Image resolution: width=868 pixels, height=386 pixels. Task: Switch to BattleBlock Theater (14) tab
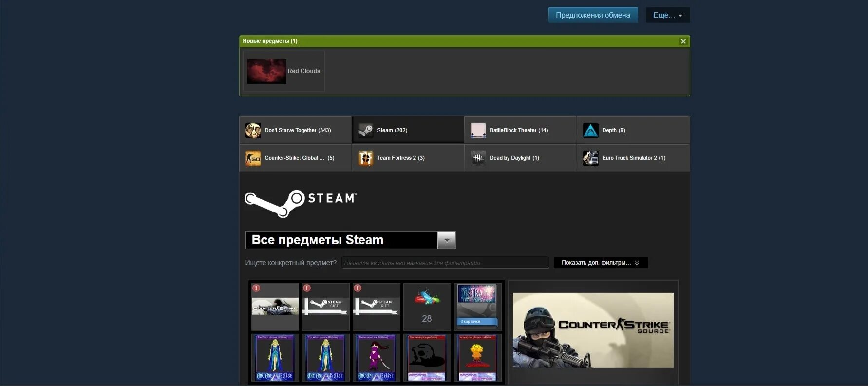[x=521, y=130]
